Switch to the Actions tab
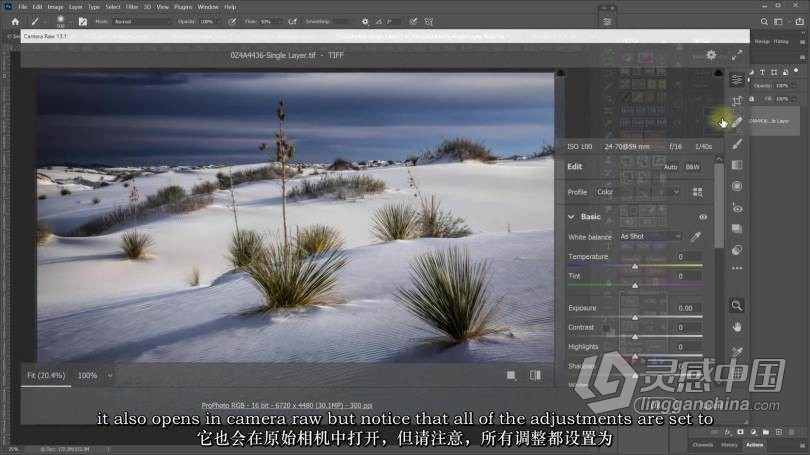This screenshot has height=455, width=810. (754, 445)
